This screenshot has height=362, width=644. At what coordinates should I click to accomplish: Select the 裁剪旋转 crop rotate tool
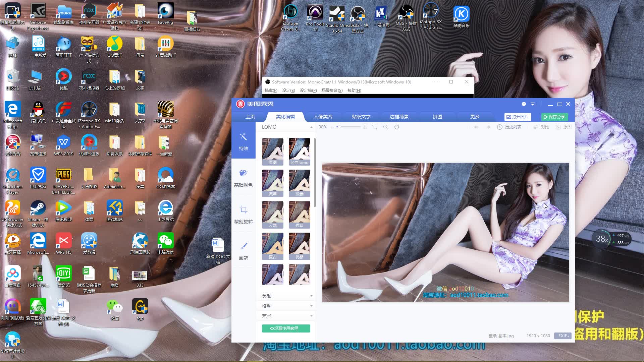click(243, 214)
